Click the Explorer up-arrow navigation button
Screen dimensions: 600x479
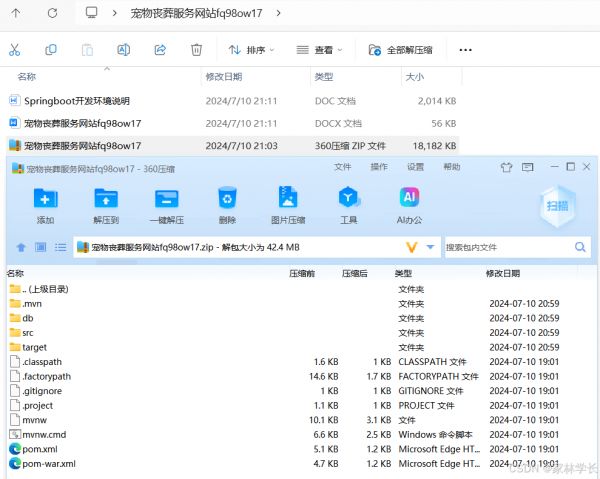(x=16, y=13)
